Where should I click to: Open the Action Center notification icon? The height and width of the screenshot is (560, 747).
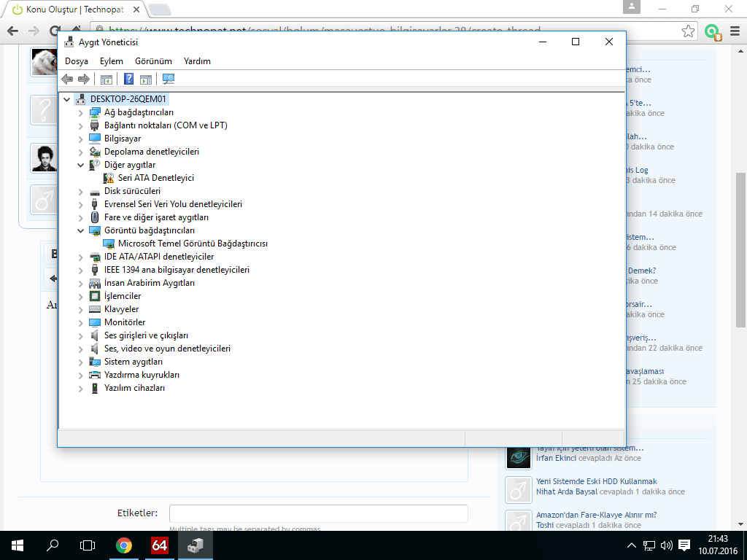coord(684,545)
